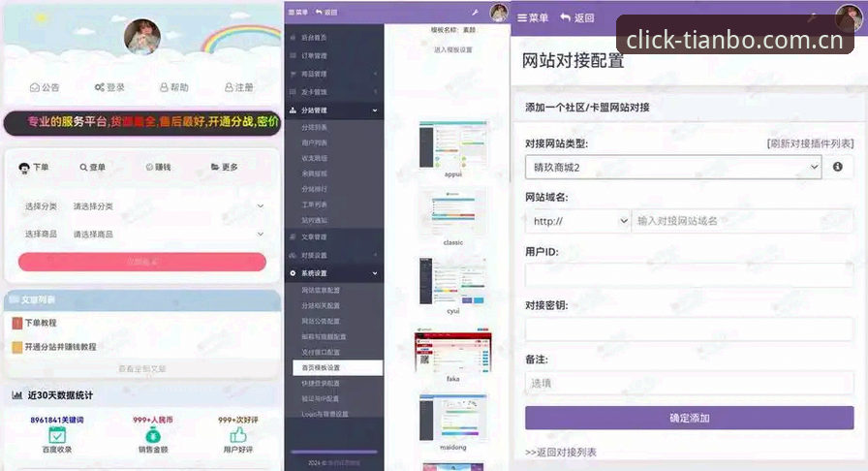The image size is (868, 471).
Task: Click 登录 login in storefront header
Action: [109, 87]
